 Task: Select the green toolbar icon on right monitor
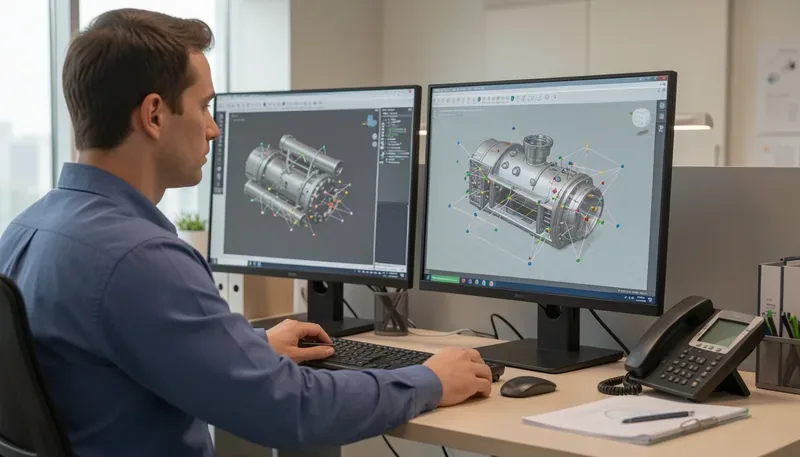[x=512, y=98]
